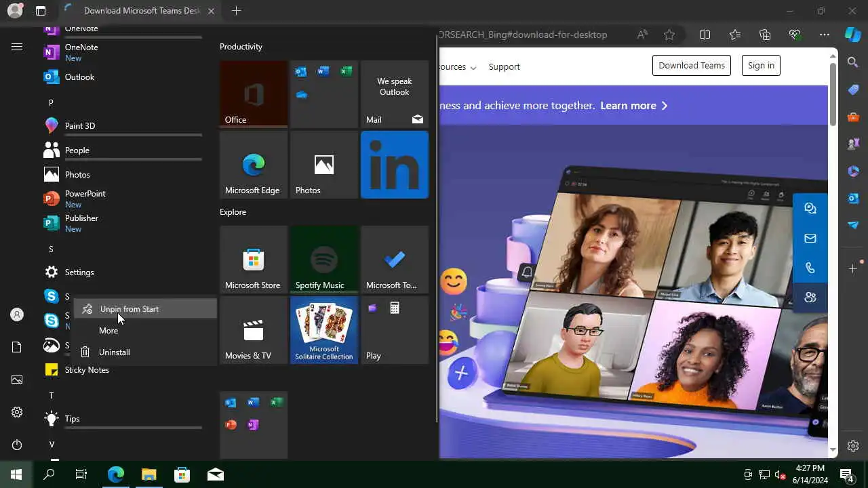The image size is (868, 488).
Task: Switch to the Download Microsoft Teams tab
Action: [139, 11]
